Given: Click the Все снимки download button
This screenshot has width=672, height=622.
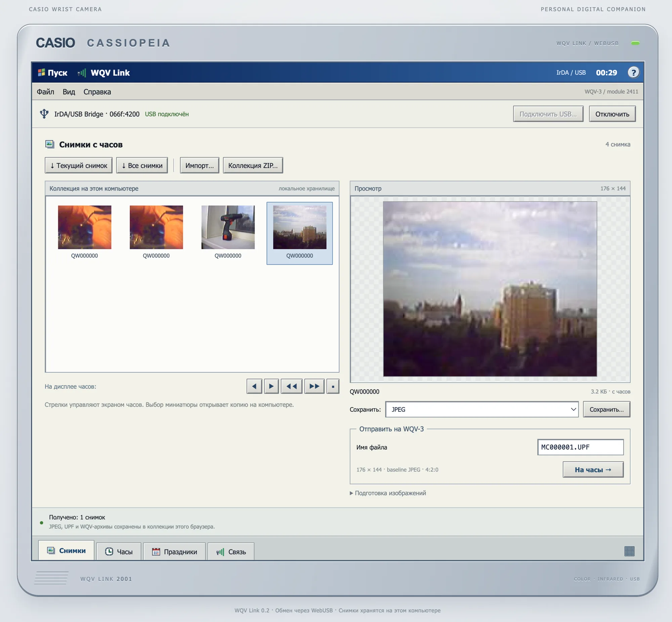Looking at the screenshot, I should 142,165.
